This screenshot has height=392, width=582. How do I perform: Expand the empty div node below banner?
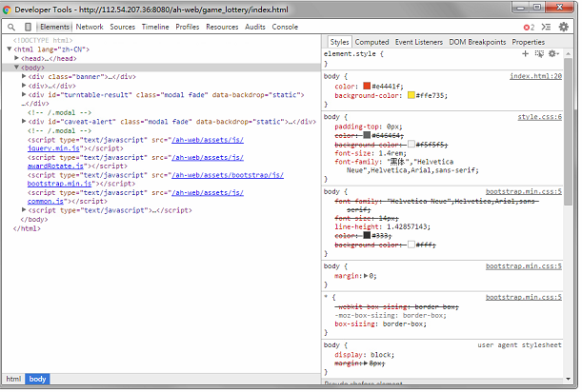[24, 86]
